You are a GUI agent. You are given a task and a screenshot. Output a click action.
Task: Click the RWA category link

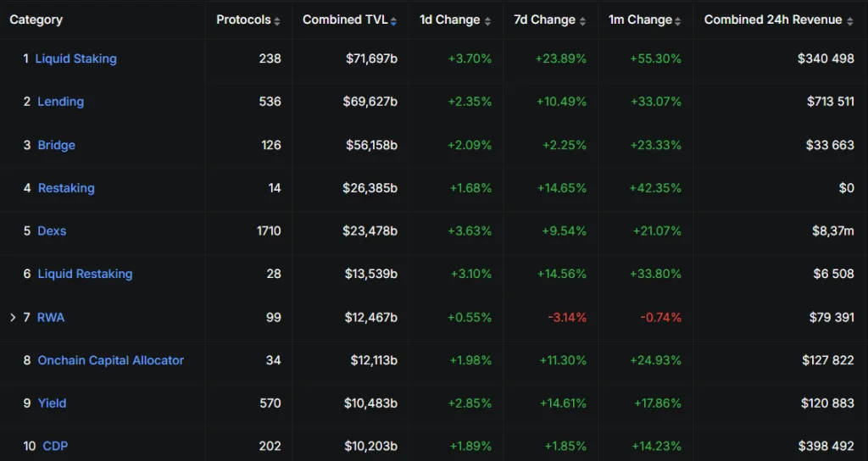pyautogui.click(x=51, y=317)
